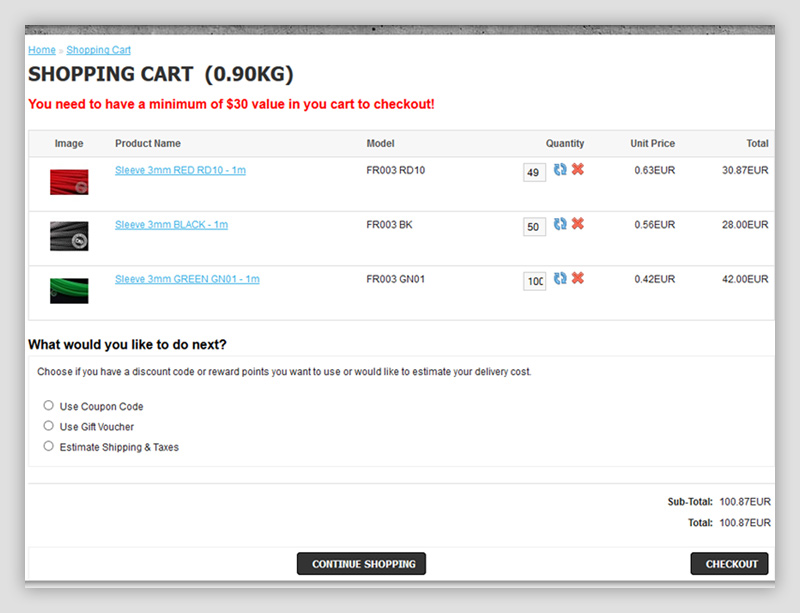Open Sleeve 3mm RED RD10 product page
Image resolution: width=800 pixels, height=613 pixels.
(180, 170)
